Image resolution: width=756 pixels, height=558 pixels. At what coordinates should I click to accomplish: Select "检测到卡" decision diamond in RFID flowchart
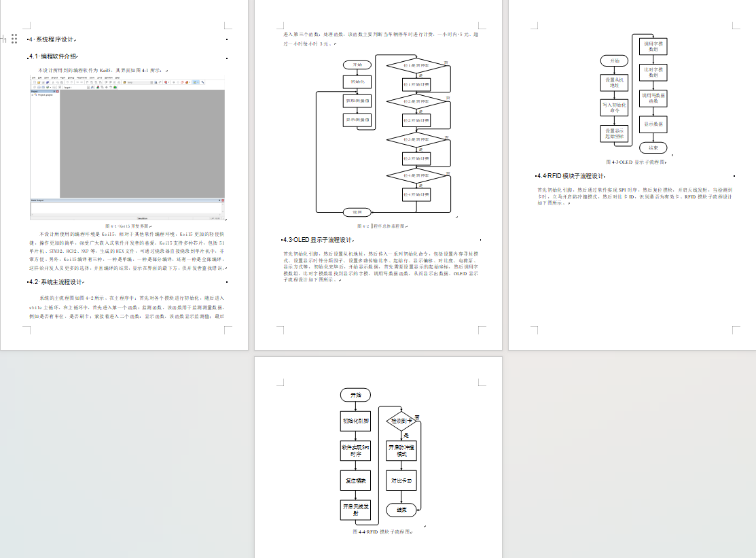pos(401,421)
